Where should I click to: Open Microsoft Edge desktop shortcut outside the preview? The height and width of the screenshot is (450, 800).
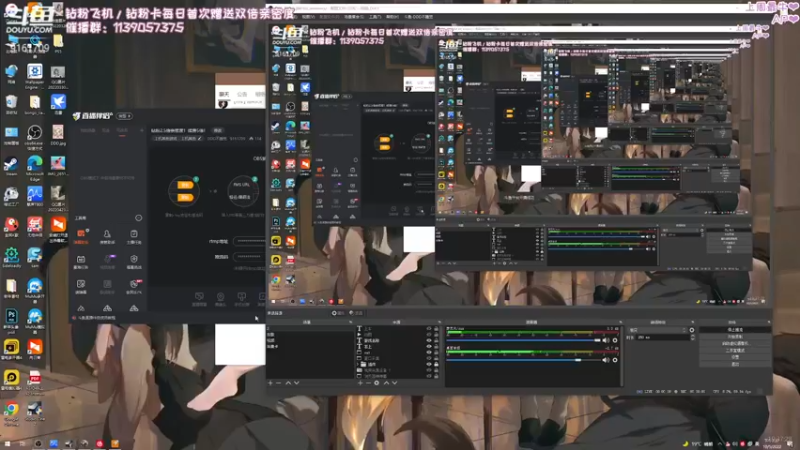point(34,166)
